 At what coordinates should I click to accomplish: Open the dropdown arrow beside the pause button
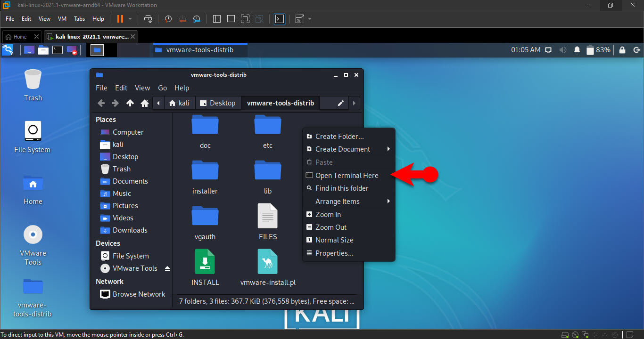tap(130, 19)
